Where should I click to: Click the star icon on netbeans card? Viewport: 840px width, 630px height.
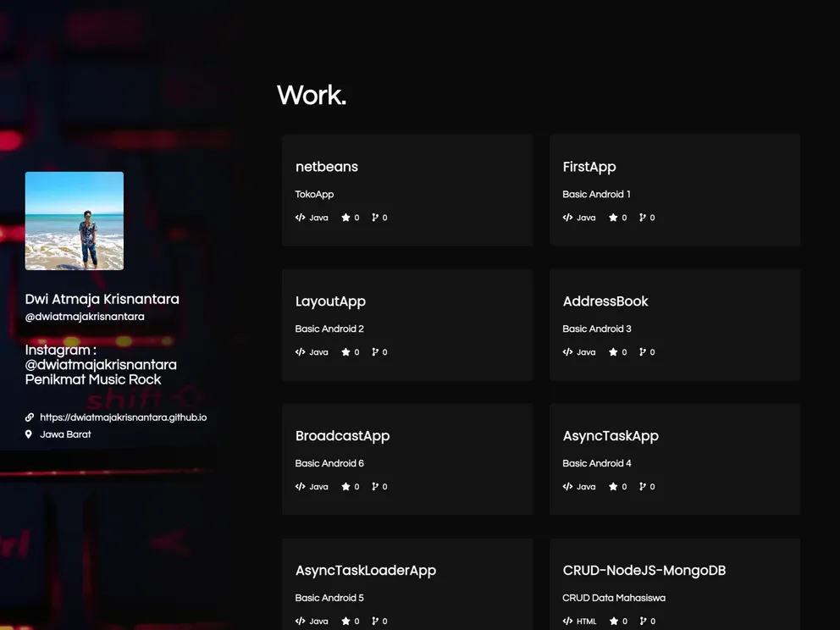(x=345, y=218)
